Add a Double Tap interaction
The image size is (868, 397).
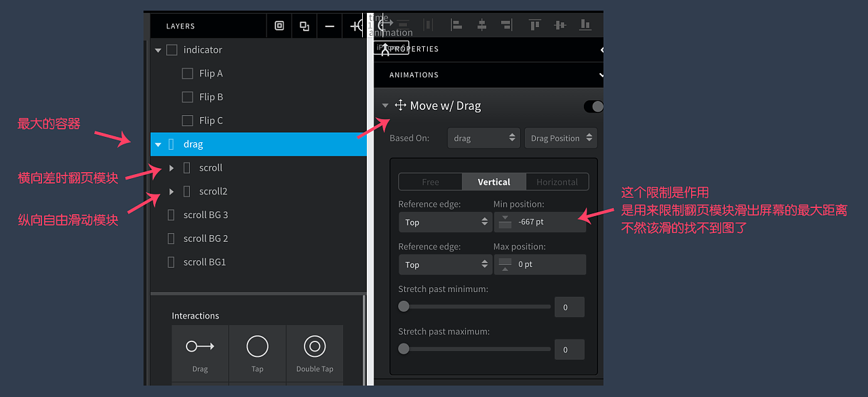click(x=315, y=354)
